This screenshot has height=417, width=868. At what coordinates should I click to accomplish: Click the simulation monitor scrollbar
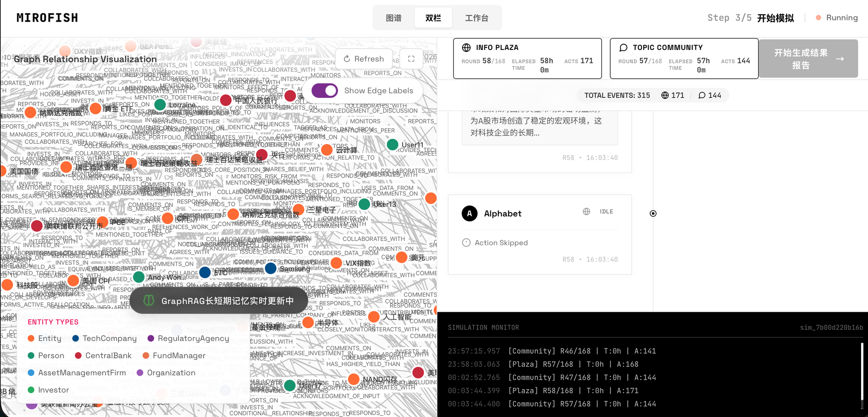[861, 376]
